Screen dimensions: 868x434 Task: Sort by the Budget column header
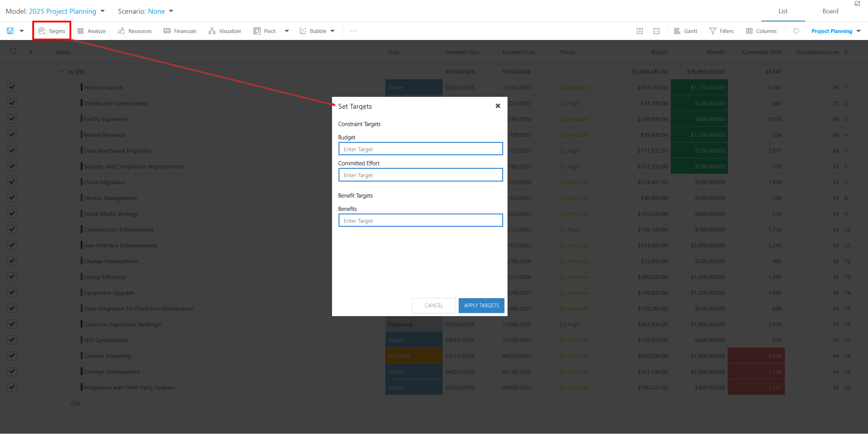pos(659,52)
